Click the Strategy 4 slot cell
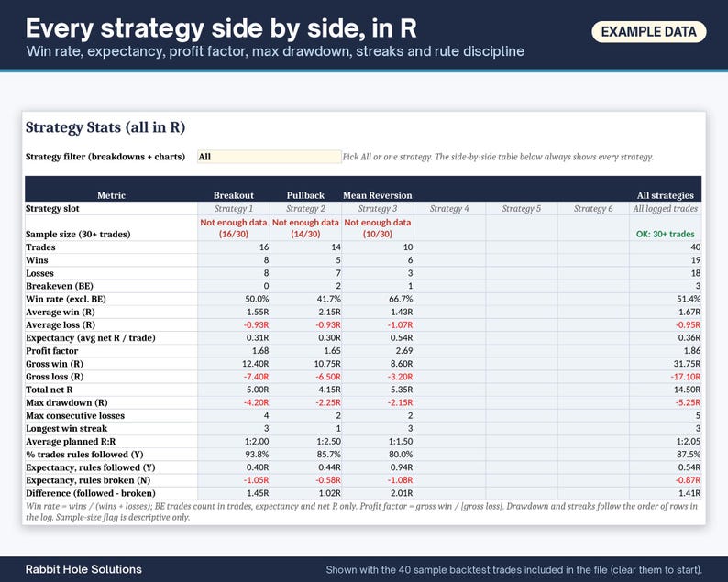Image resolution: width=728 pixels, height=582 pixels. 449,208
